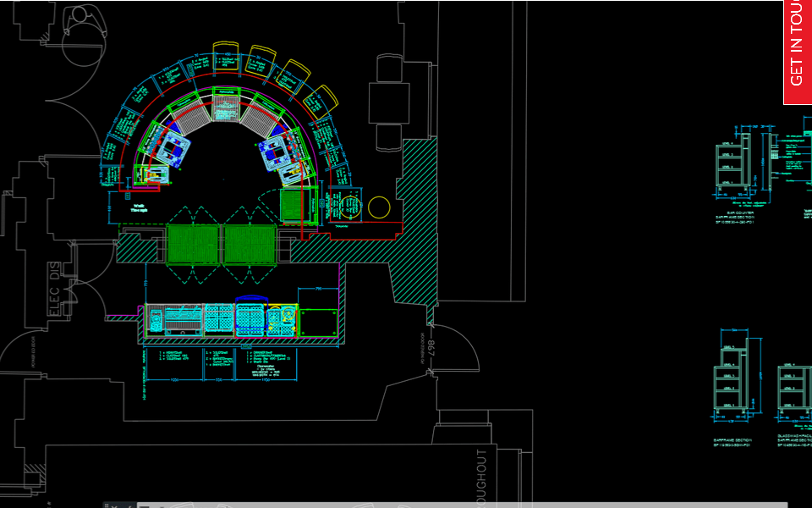The width and height of the screenshot is (812, 508).
Task: Click the gray ribbed unit at arc center
Action: 225,108
